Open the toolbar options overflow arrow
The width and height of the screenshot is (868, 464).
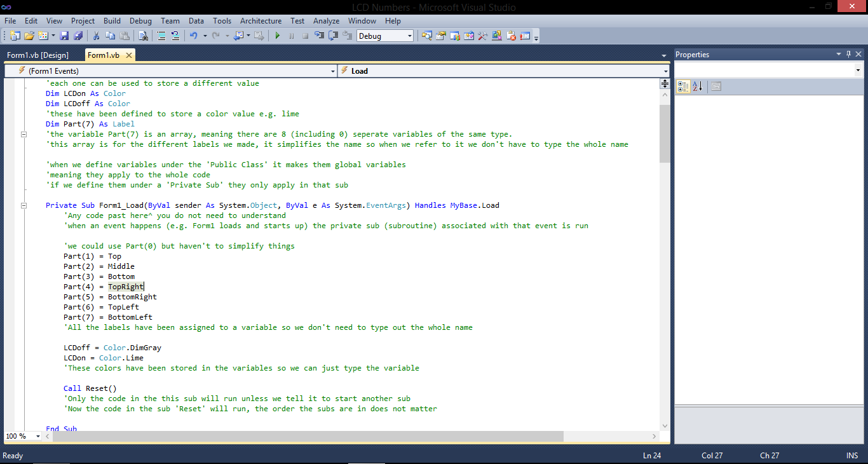(536, 38)
